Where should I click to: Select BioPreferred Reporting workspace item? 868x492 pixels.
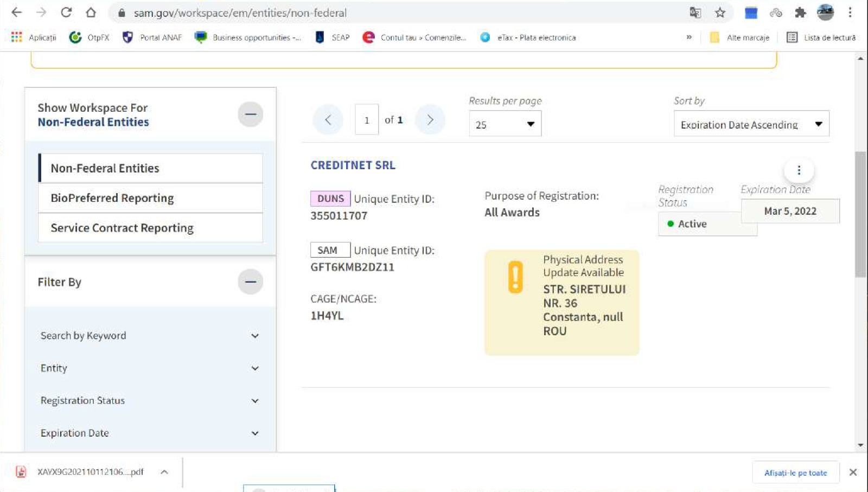[150, 198]
